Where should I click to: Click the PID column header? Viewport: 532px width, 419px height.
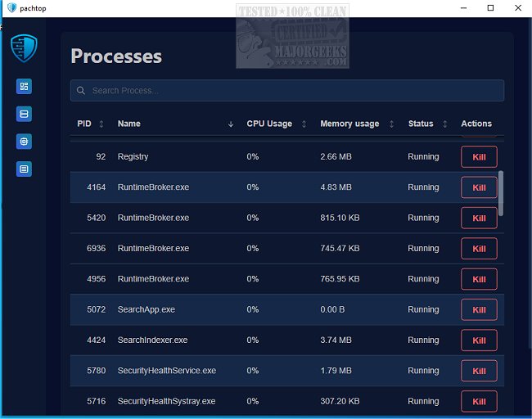point(84,124)
